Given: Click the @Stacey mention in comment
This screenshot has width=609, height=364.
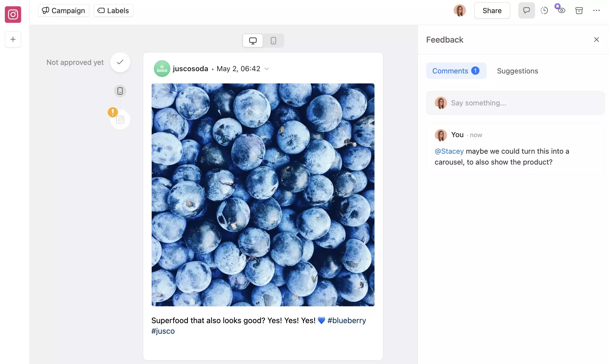Looking at the screenshot, I should click(x=449, y=151).
